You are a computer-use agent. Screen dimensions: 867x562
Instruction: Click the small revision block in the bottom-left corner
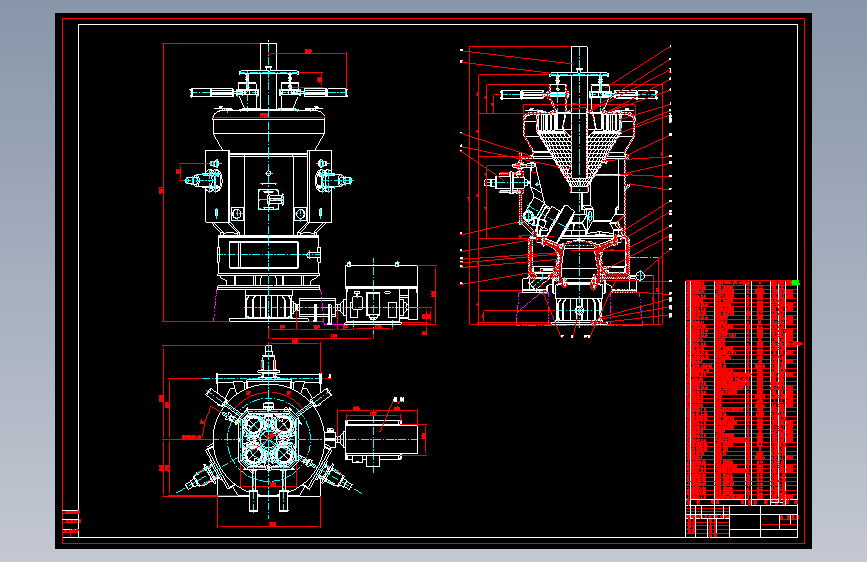click(71, 523)
